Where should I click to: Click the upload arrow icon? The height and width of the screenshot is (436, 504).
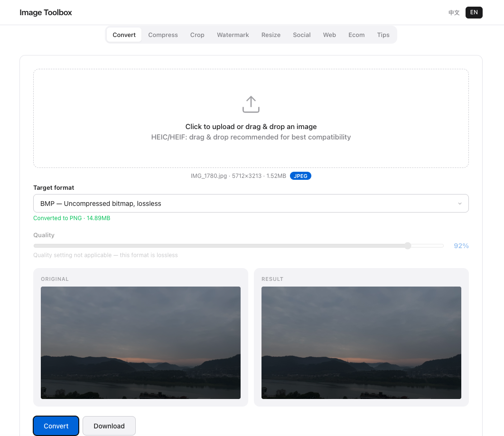(x=251, y=104)
